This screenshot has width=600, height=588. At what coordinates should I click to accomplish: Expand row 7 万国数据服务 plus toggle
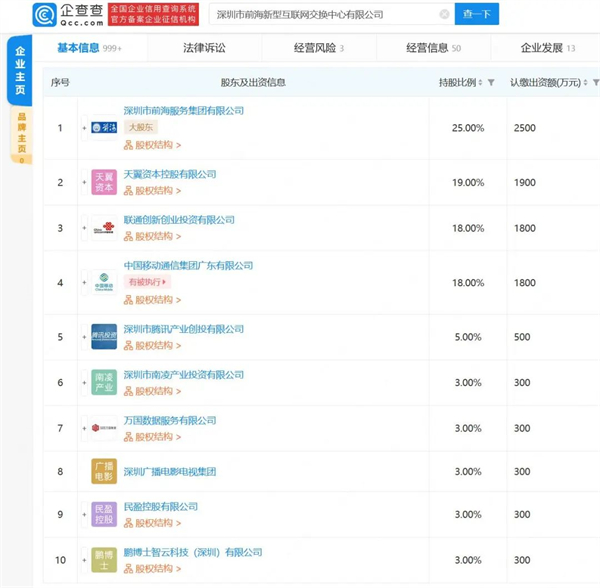(84, 428)
